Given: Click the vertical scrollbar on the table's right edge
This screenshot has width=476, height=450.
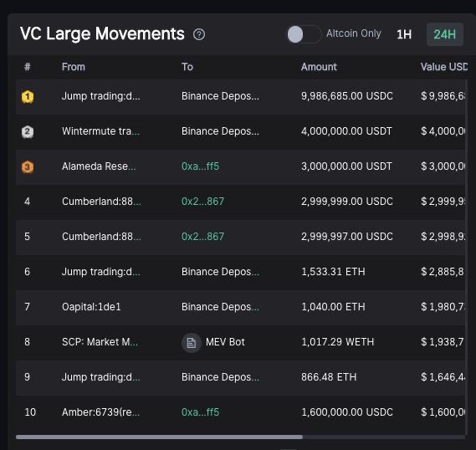Looking at the screenshot, I should 466,257.
